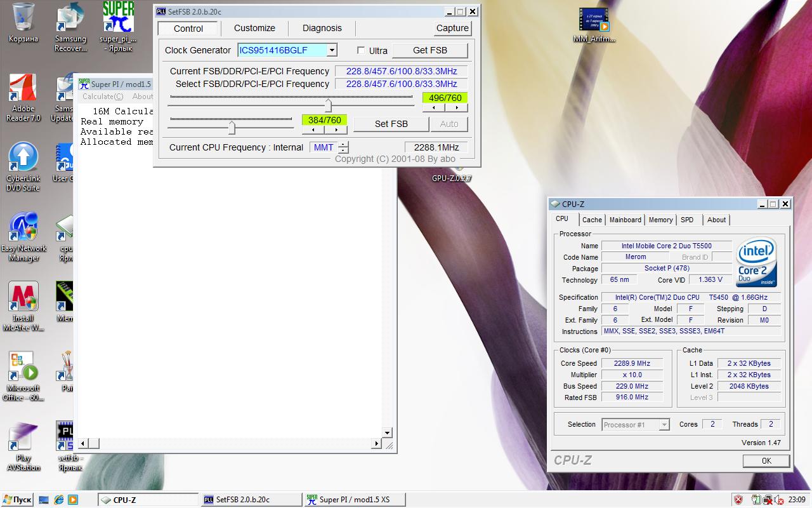Open CPU-Z About tab
Screen dimensions: 812x508
pyautogui.click(x=717, y=220)
